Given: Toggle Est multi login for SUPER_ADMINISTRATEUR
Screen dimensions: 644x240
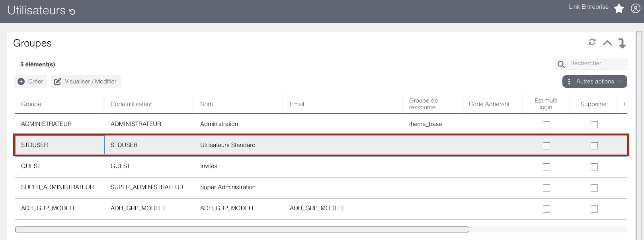Looking at the screenshot, I should coord(546,188).
